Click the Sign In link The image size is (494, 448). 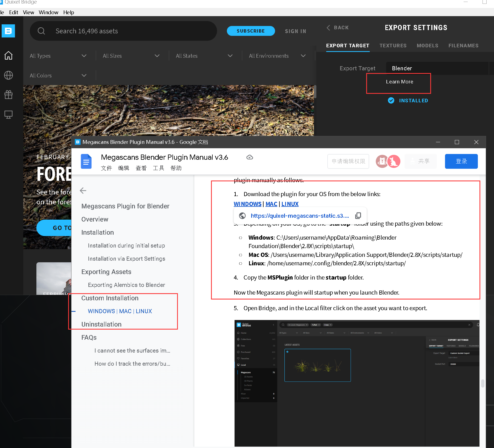[295, 31]
